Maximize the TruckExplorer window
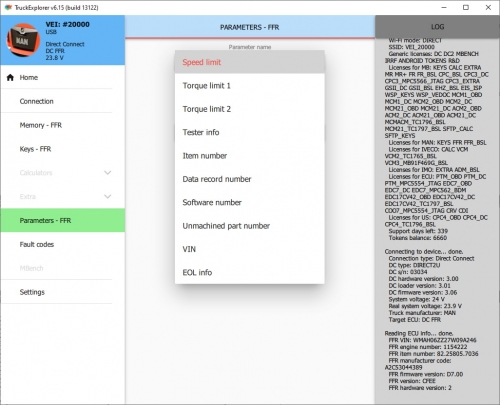The height and width of the screenshot is (405, 500). coord(466,7)
